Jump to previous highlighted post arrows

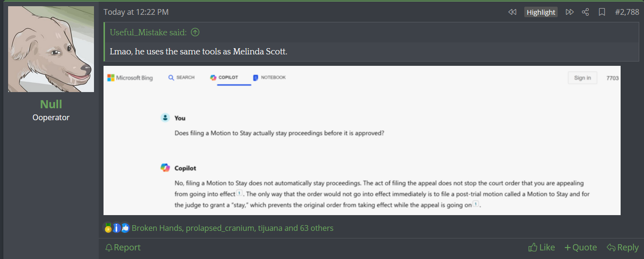(512, 12)
